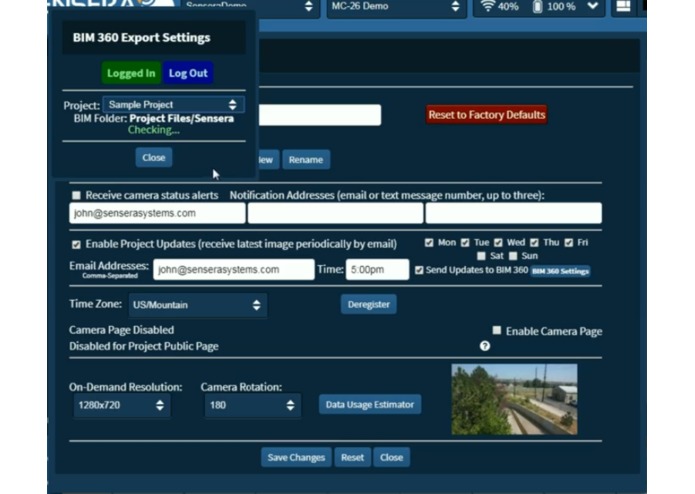The height and width of the screenshot is (494, 695).
Task: Click the white name field beside Reset to Factory Defaults
Action: point(320,115)
